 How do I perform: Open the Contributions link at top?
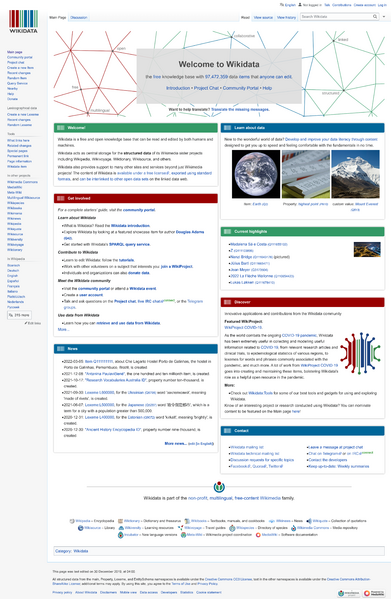click(x=342, y=5)
